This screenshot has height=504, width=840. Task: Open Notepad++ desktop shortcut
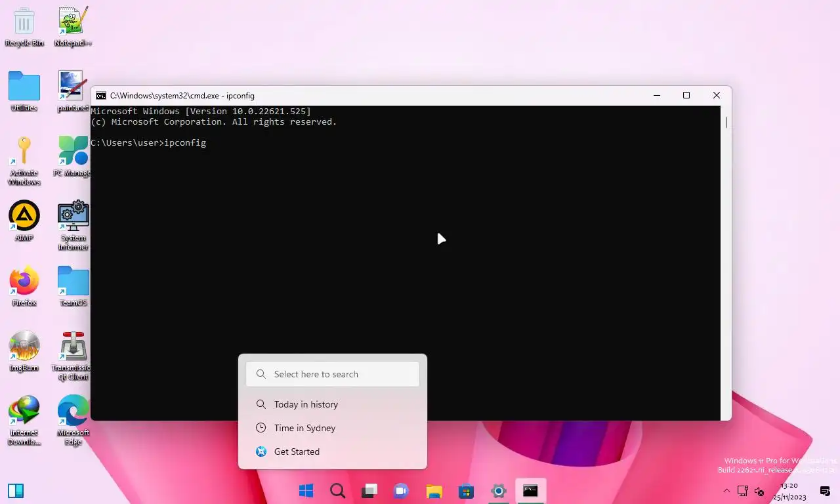coord(73,28)
